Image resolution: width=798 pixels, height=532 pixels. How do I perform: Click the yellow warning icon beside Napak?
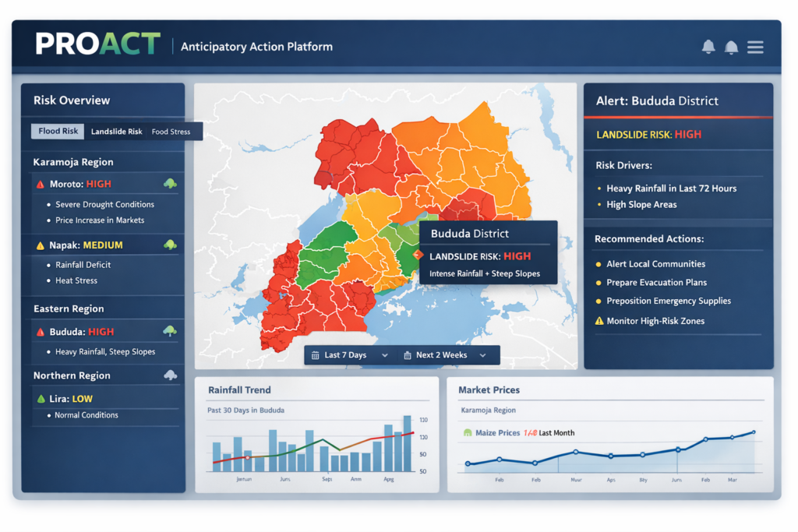(x=40, y=245)
